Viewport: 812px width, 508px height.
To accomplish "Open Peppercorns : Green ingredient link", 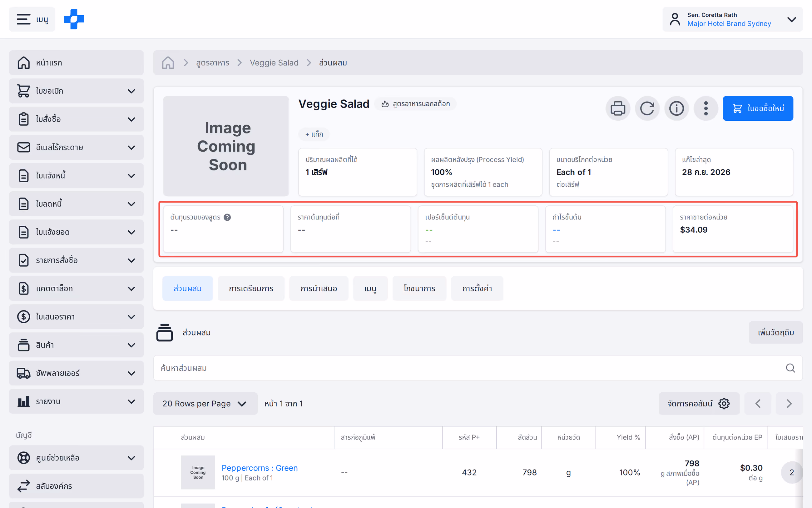I will click(260, 468).
